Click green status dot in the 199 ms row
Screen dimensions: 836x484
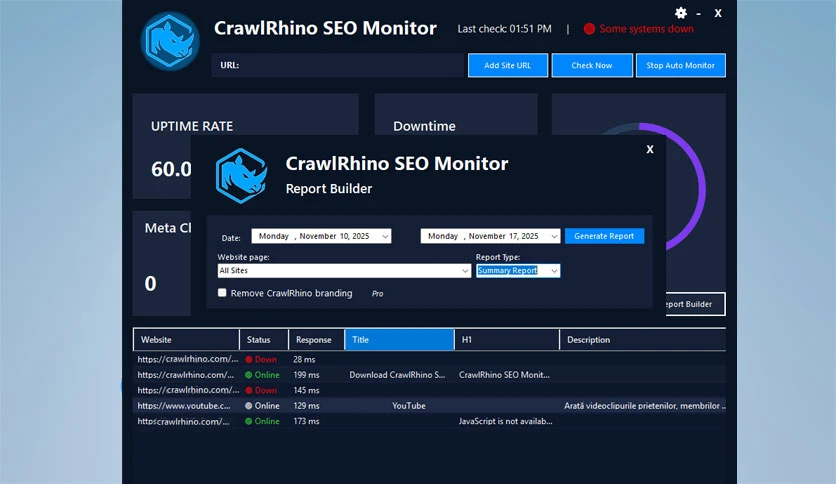pos(248,375)
